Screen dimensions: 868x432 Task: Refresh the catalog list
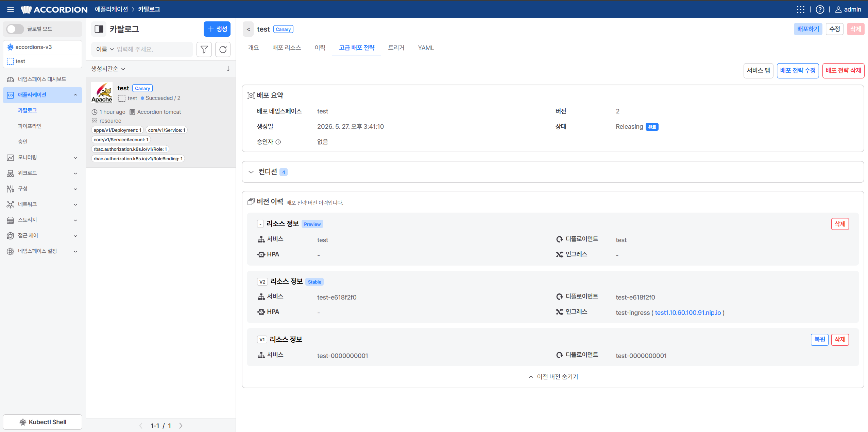[x=223, y=50]
